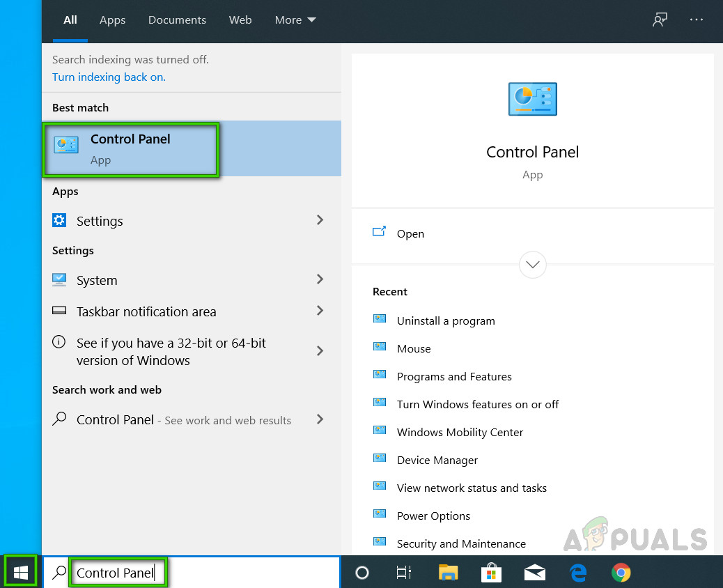Expand the System result chevron
723x588 pixels.
[320, 279]
